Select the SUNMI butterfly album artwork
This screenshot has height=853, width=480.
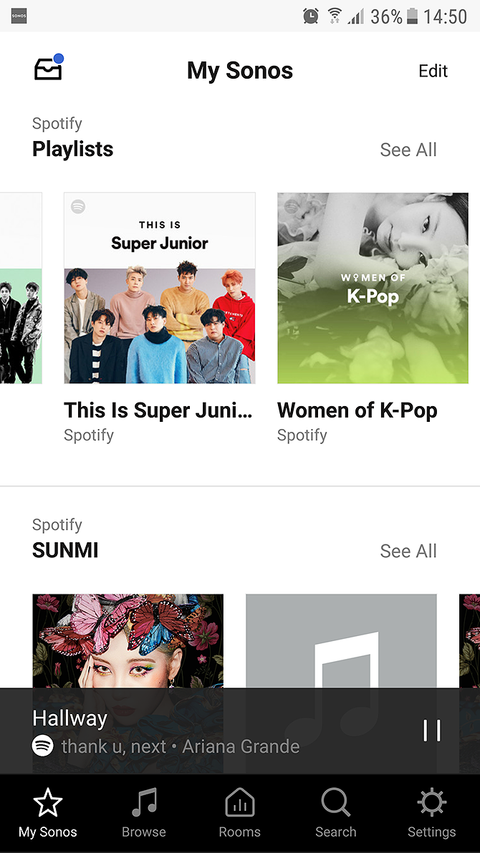(128, 641)
